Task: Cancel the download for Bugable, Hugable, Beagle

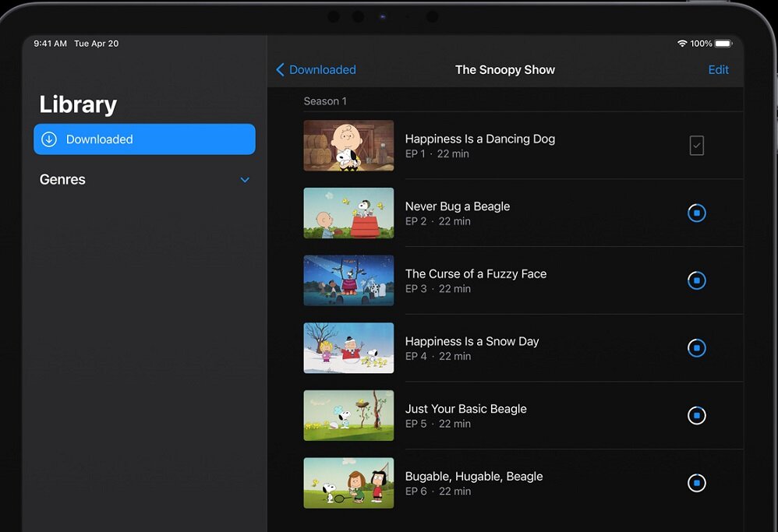Action: (x=696, y=483)
